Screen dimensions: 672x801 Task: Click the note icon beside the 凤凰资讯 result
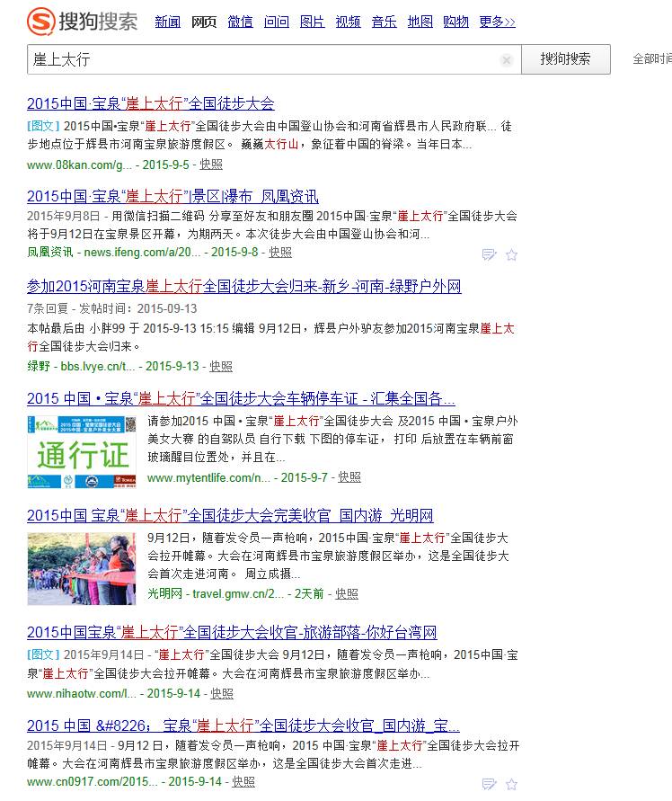tap(490, 254)
